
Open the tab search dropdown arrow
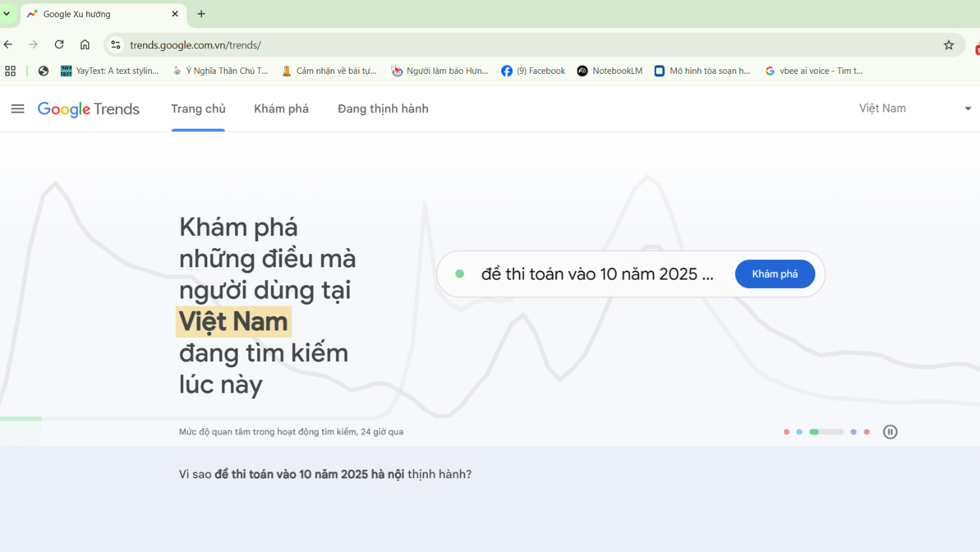pos(7,13)
